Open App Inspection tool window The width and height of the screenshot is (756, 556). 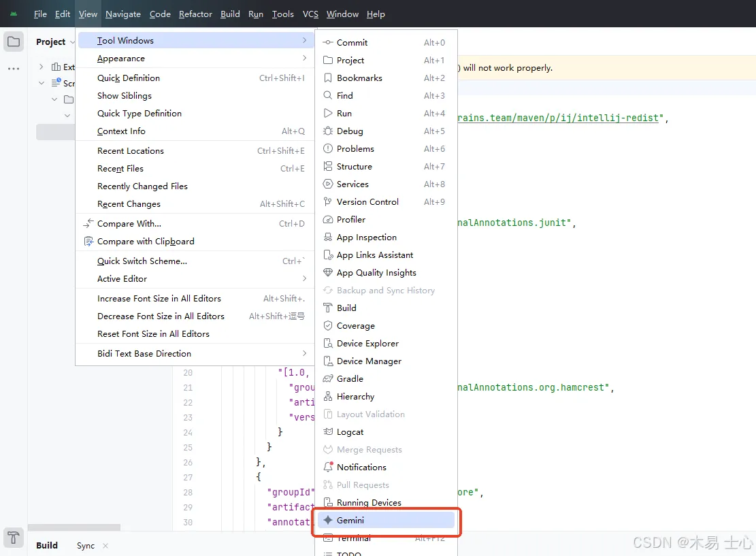(386, 238)
